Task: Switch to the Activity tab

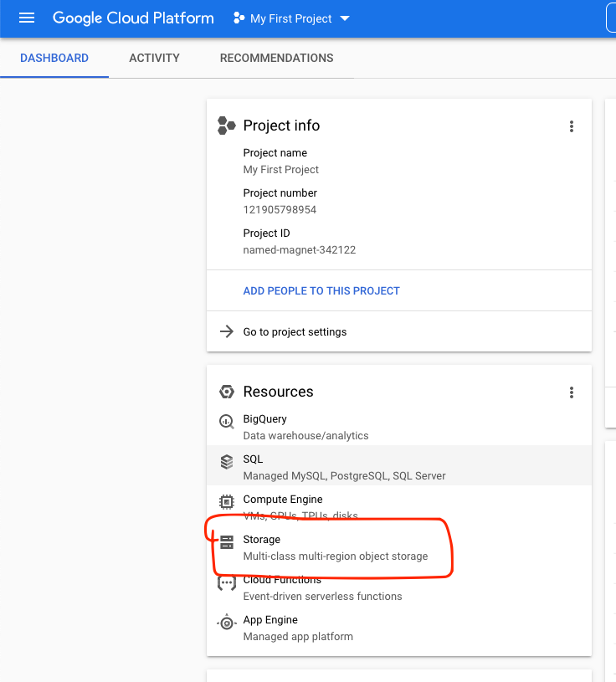Action: click(154, 58)
